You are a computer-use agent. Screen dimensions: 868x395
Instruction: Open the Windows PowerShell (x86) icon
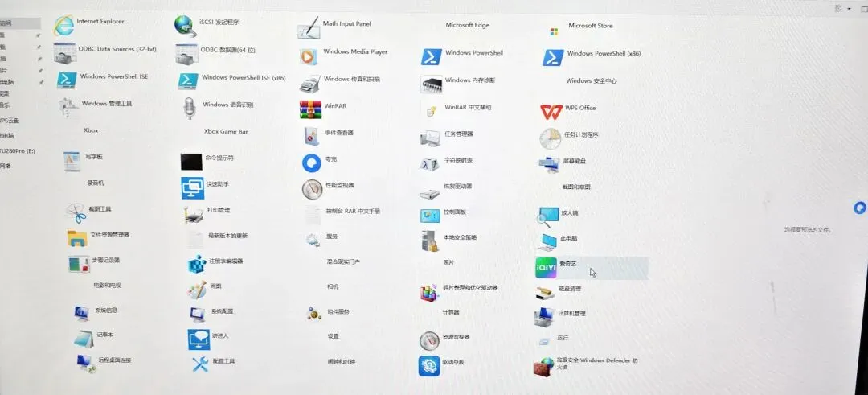[x=553, y=58]
